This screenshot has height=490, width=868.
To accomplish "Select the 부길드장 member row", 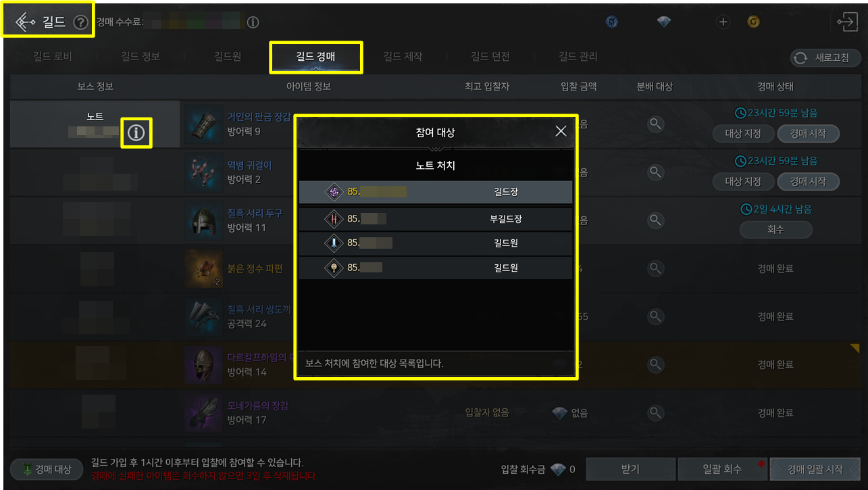I will coord(436,219).
